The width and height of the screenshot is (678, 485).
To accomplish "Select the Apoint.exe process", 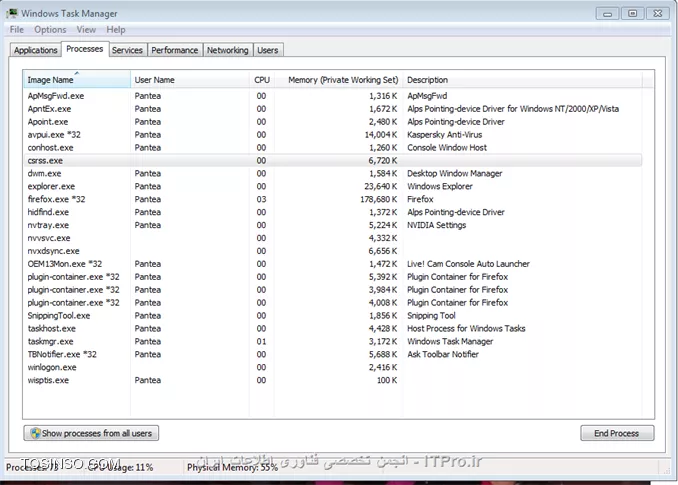I will [333, 122].
